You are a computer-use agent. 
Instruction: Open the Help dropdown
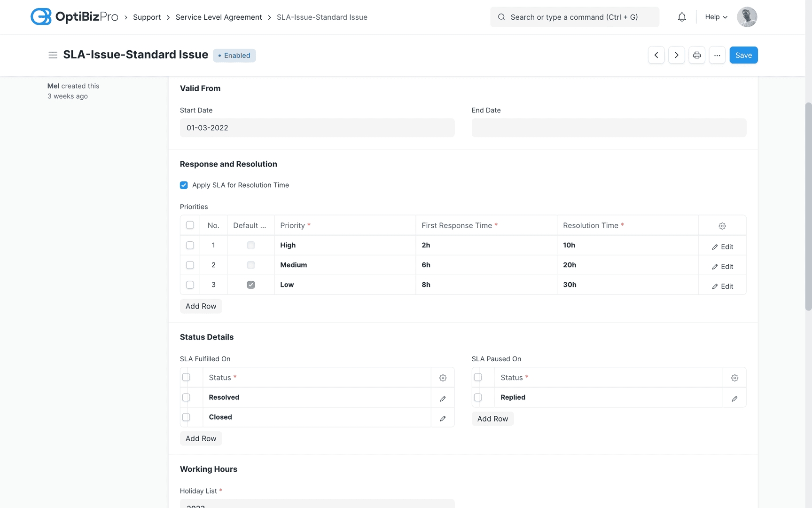point(715,16)
